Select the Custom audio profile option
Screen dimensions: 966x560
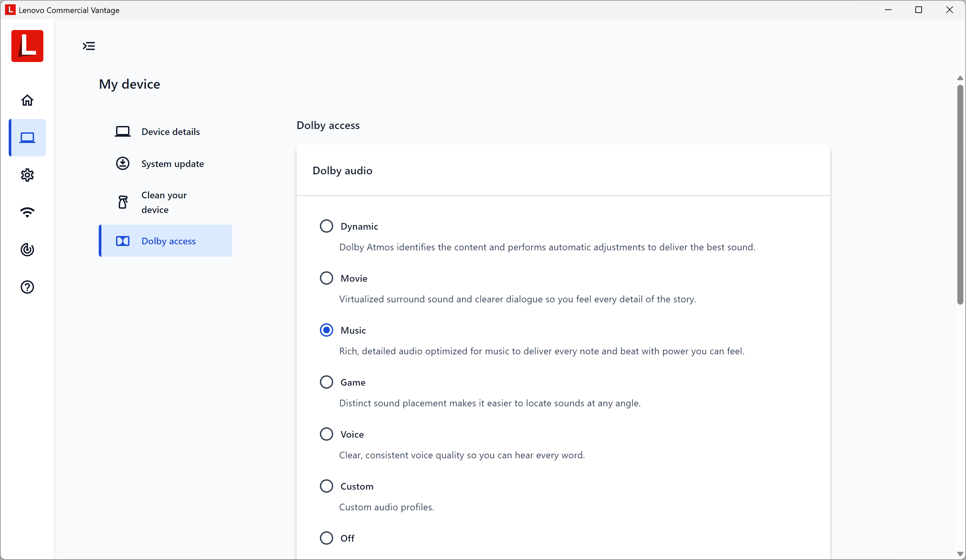326,486
